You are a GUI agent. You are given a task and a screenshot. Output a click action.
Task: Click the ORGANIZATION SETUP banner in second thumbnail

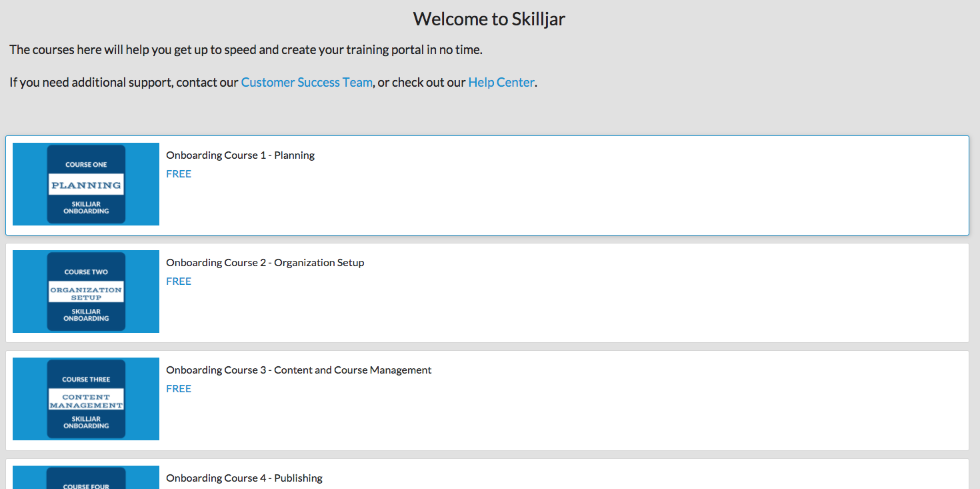coord(86,293)
